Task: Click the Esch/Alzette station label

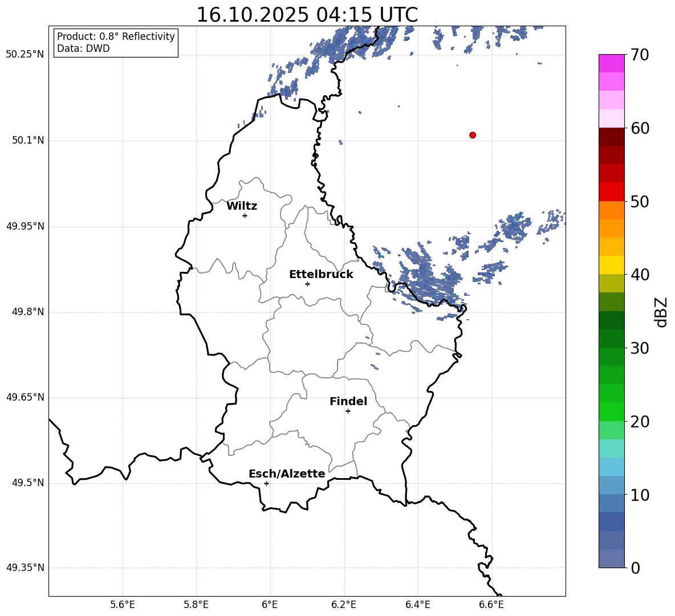Action: [x=287, y=474]
